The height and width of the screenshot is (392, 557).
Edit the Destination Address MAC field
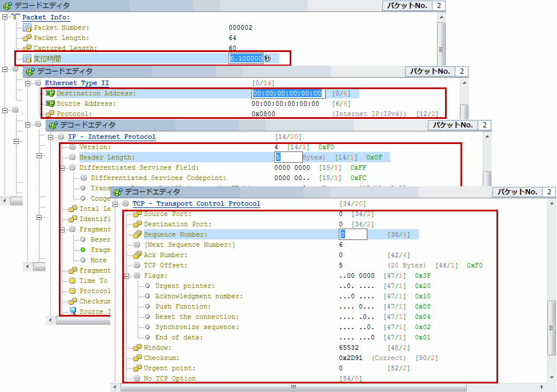[x=288, y=93]
